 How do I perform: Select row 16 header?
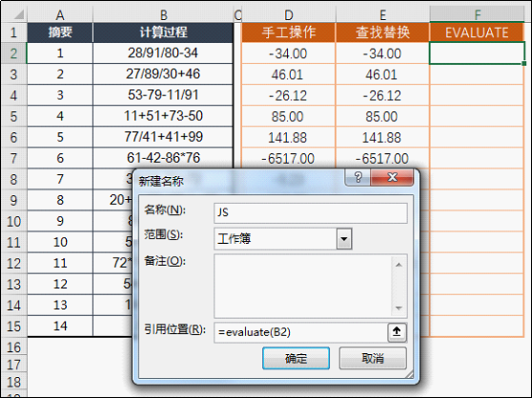[13, 347]
